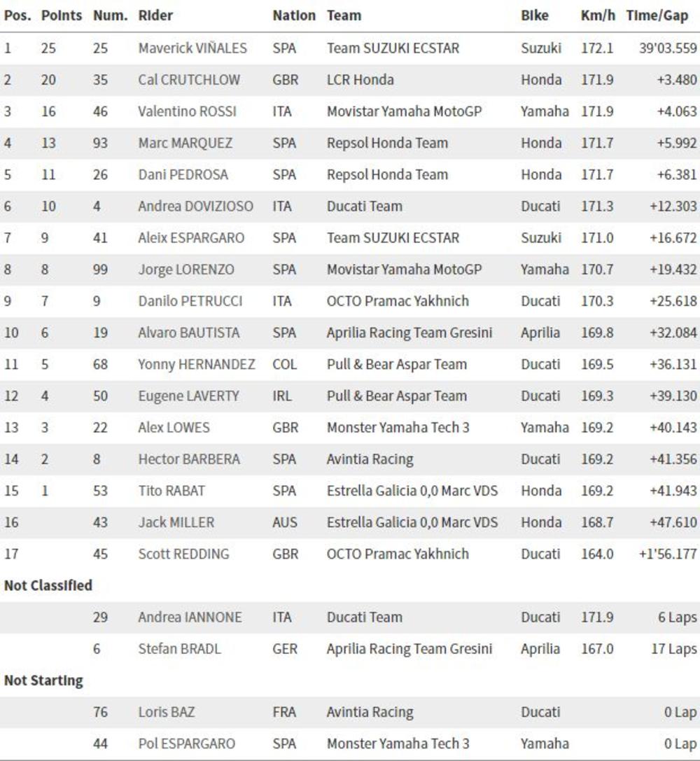
Task: Open Andrea DOVIZIOSO rider entry
Action: pos(196,207)
